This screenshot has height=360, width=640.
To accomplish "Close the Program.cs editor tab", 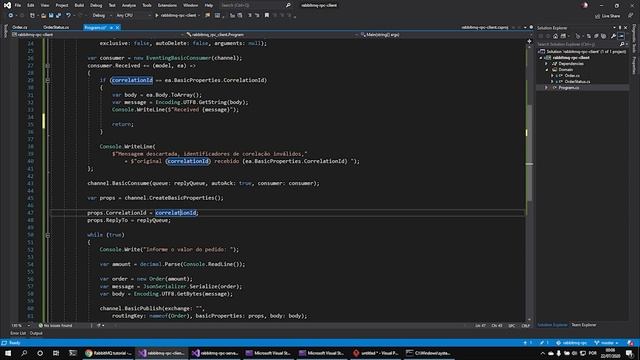I will pyautogui.click(x=118, y=27).
